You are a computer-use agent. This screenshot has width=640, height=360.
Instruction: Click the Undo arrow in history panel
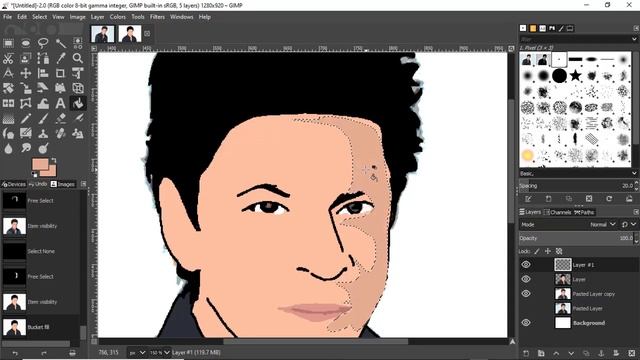pos(15,353)
